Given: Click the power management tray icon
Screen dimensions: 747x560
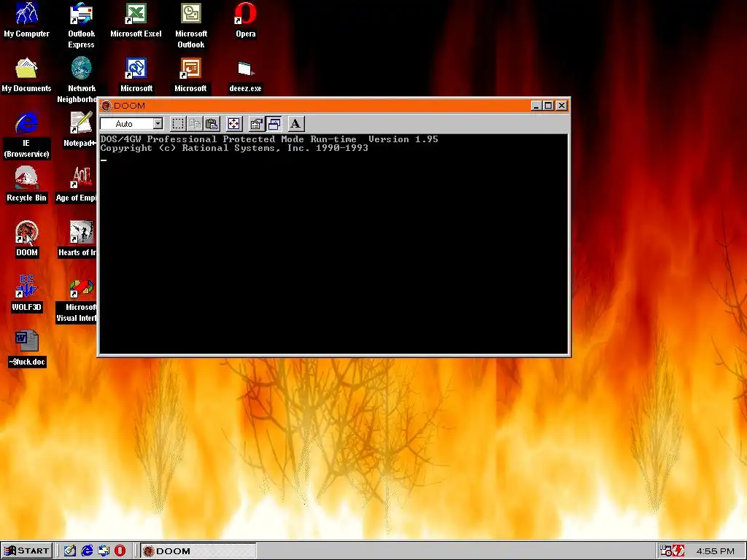Looking at the screenshot, I should coord(678,551).
